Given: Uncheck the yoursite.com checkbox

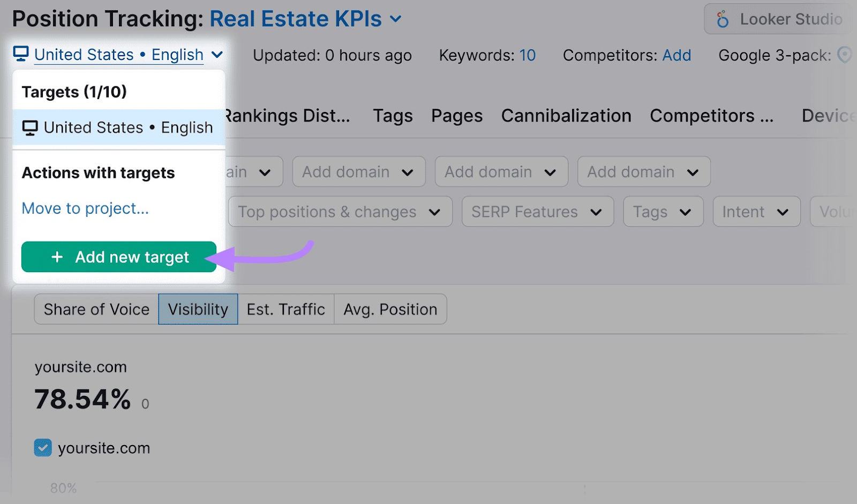Looking at the screenshot, I should pos(42,448).
